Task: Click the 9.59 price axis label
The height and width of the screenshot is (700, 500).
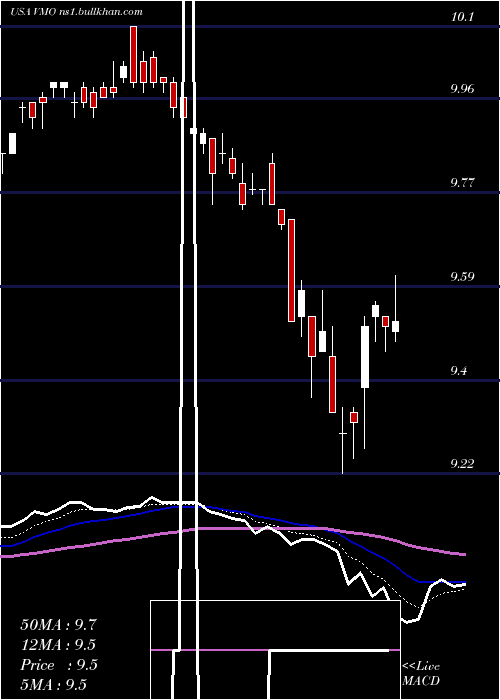Action: pyautogui.click(x=462, y=276)
